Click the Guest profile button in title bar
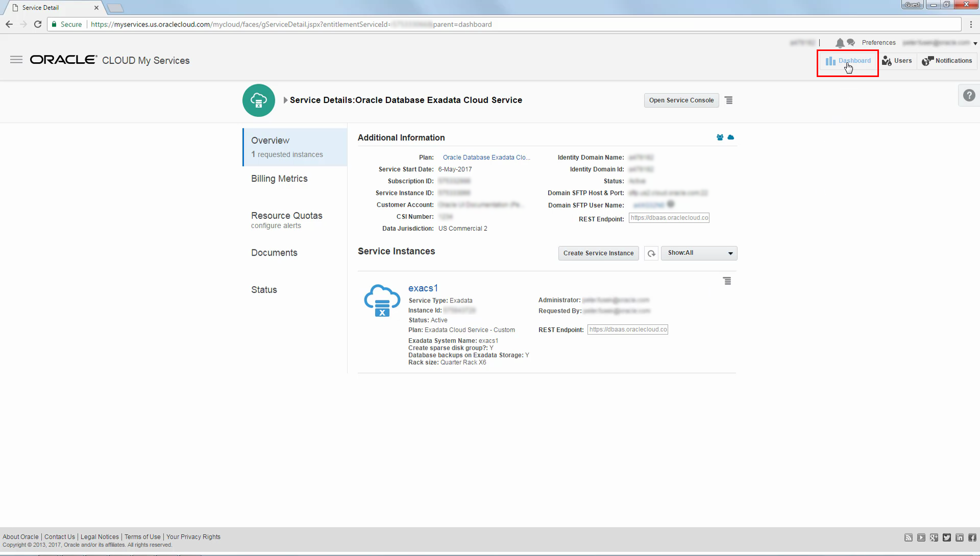The width and height of the screenshot is (980, 556). coord(913,5)
